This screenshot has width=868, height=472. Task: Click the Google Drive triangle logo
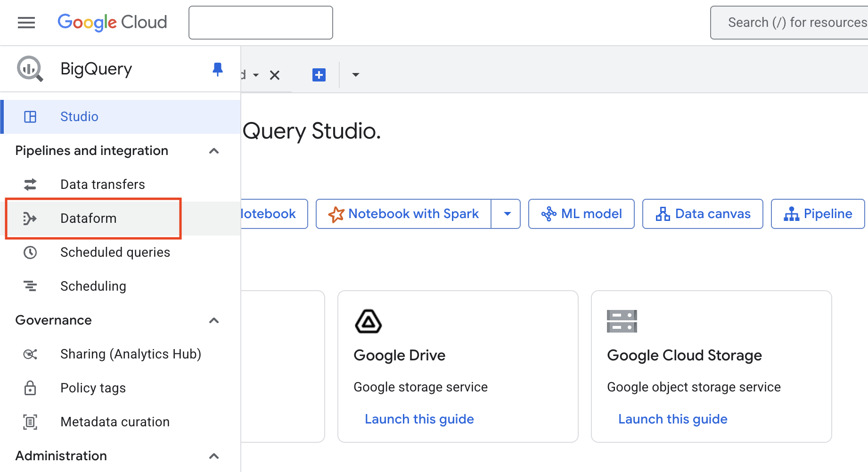pos(368,321)
